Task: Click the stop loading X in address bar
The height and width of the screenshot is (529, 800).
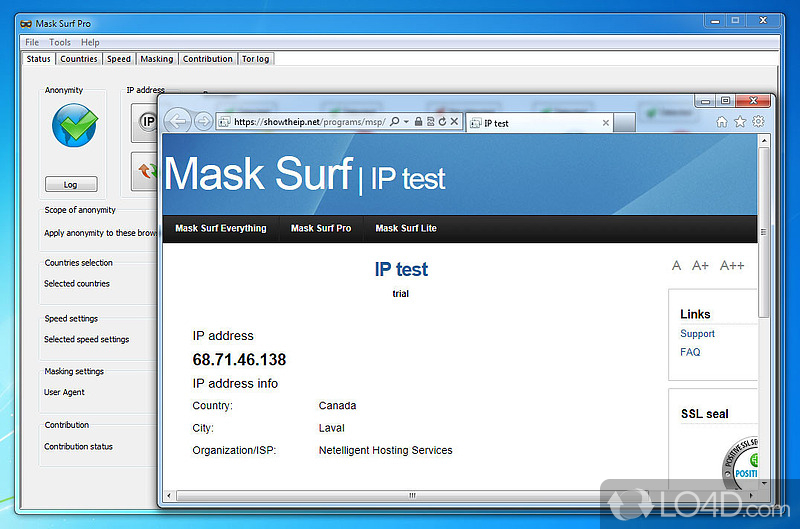Action: (454, 121)
